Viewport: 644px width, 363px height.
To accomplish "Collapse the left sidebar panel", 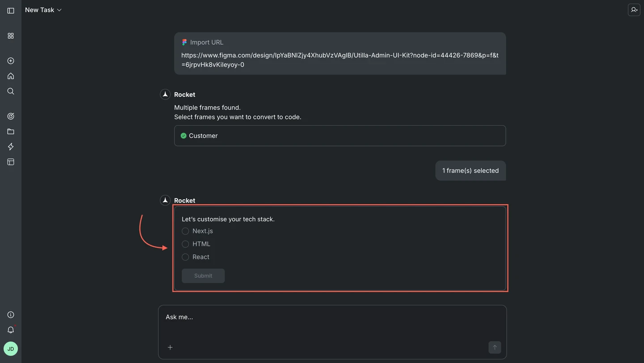I will tap(11, 10).
